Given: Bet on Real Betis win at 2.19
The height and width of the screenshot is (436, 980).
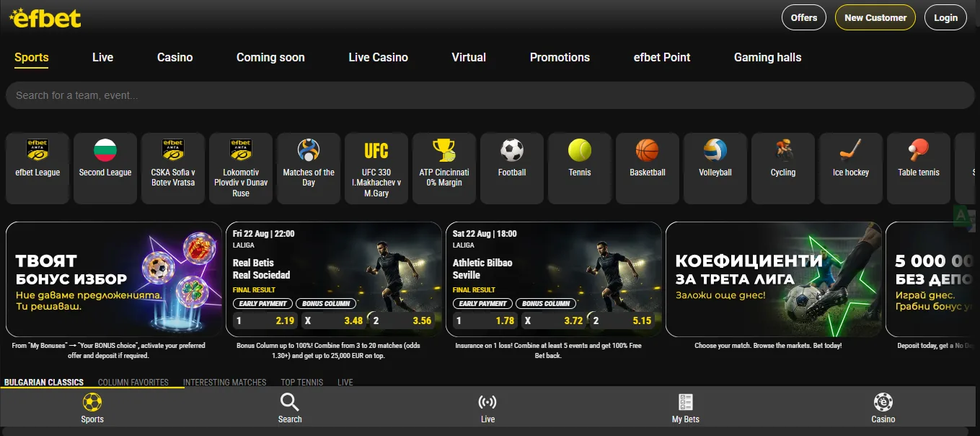Looking at the screenshot, I should (265, 321).
